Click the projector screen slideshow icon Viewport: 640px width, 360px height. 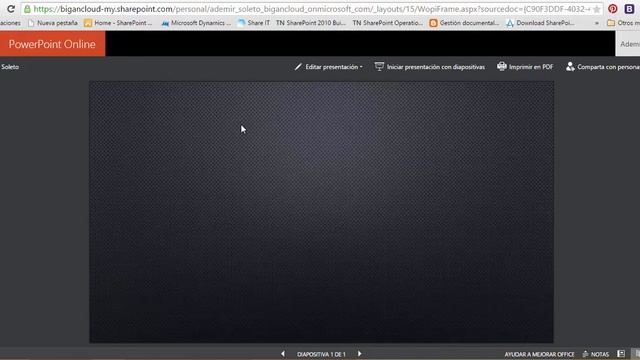(x=379, y=67)
